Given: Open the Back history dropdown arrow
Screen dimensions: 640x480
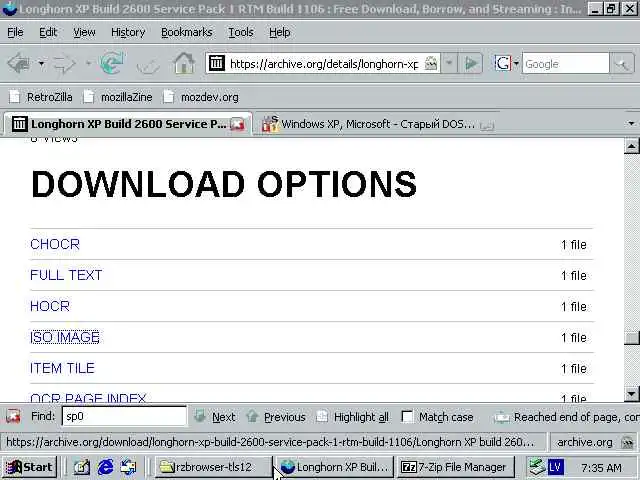Looking at the screenshot, I should (41, 64).
